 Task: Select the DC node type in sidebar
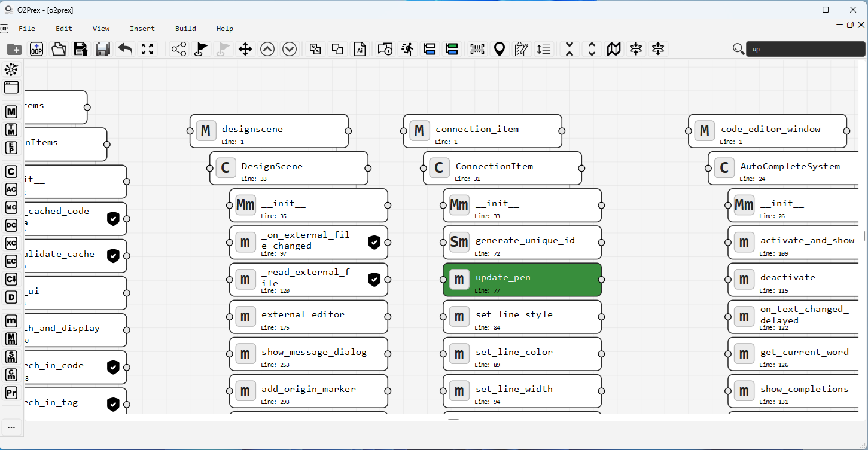(x=11, y=225)
